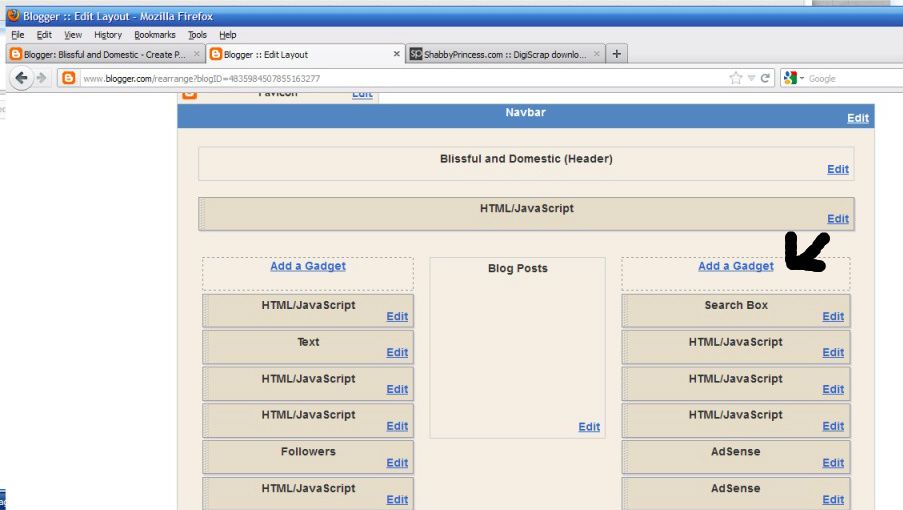The image size is (903, 510).
Task: Click the Blog Posts section title
Action: tap(518, 268)
